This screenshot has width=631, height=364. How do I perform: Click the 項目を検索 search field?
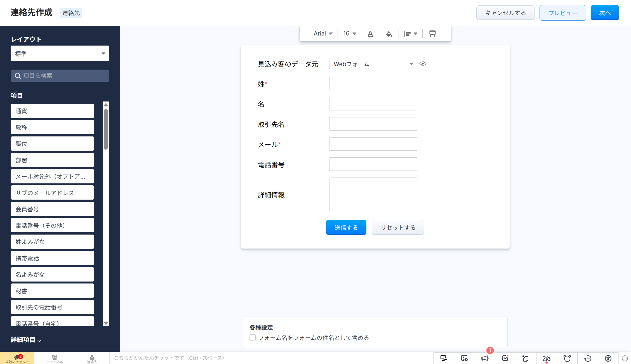60,76
